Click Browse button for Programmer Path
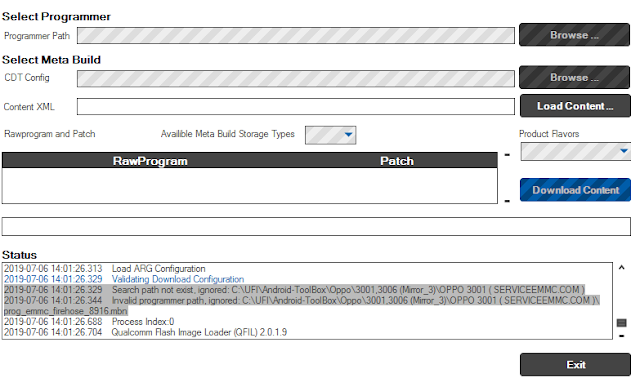This screenshot has width=640, height=387. (x=574, y=35)
